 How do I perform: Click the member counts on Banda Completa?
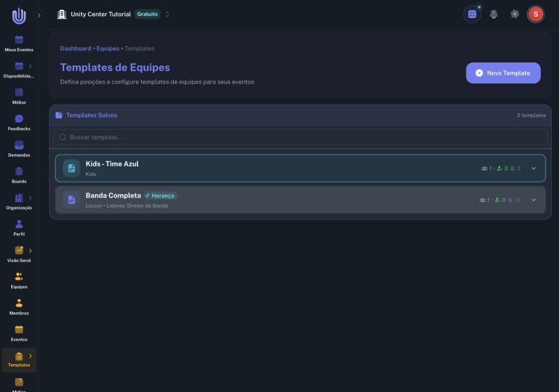pos(500,200)
